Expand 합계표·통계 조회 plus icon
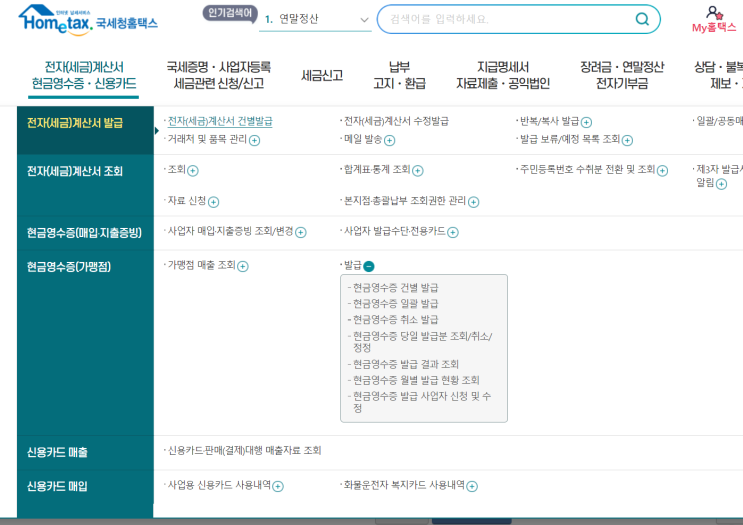 point(417,171)
